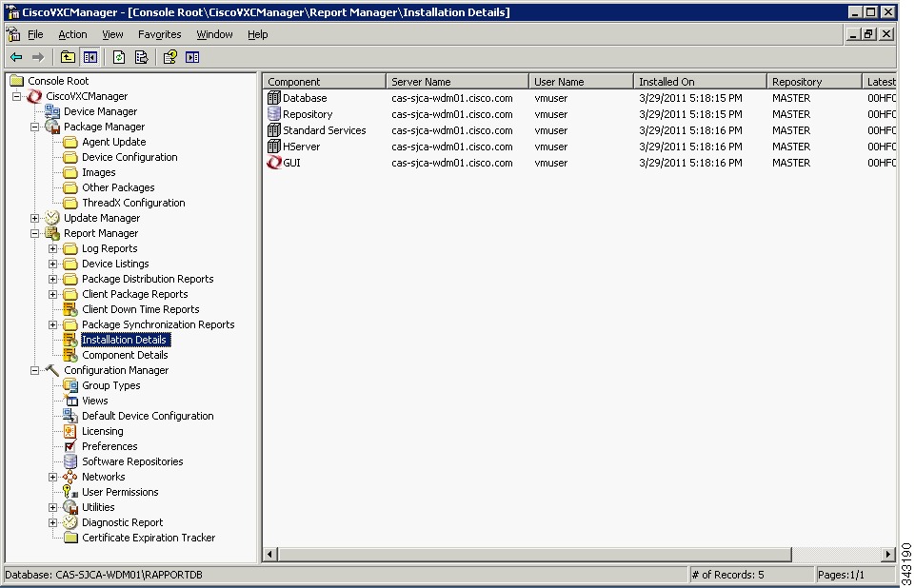915x588 pixels.
Task: Select the Device Manager icon in the tree
Action: tap(52, 111)
